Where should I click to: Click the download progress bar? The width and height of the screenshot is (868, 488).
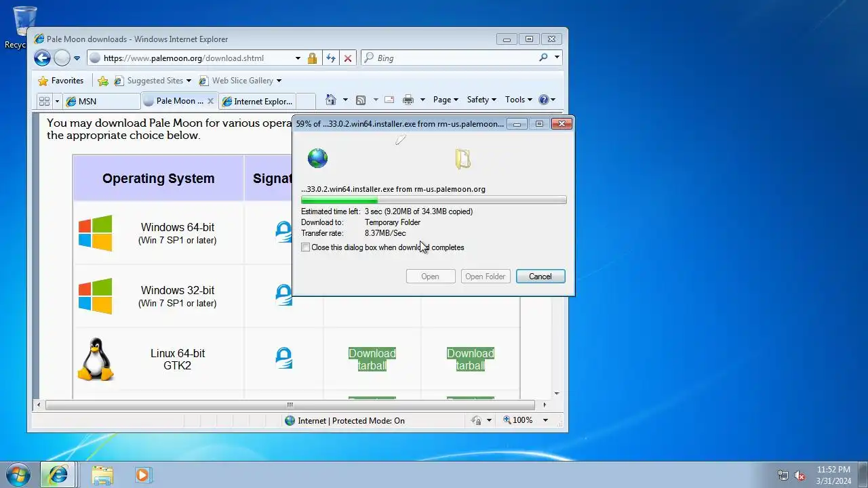(x=434, y=201)
